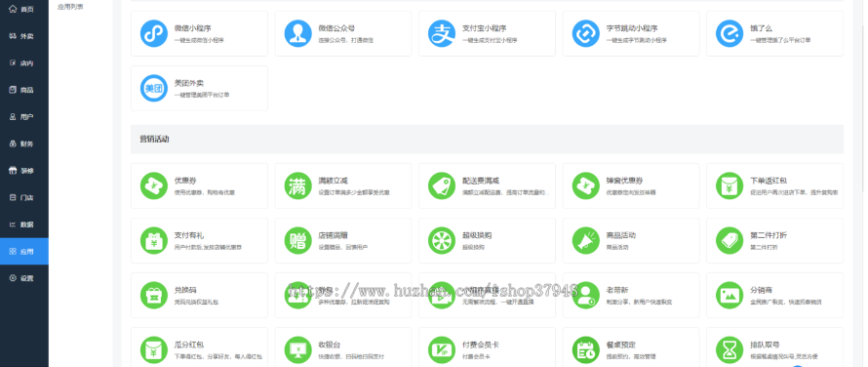Open 设置 in the sidebar
The height and width of the screenshot is (367, 868).
pyautogui.click(x=23, y=278)
